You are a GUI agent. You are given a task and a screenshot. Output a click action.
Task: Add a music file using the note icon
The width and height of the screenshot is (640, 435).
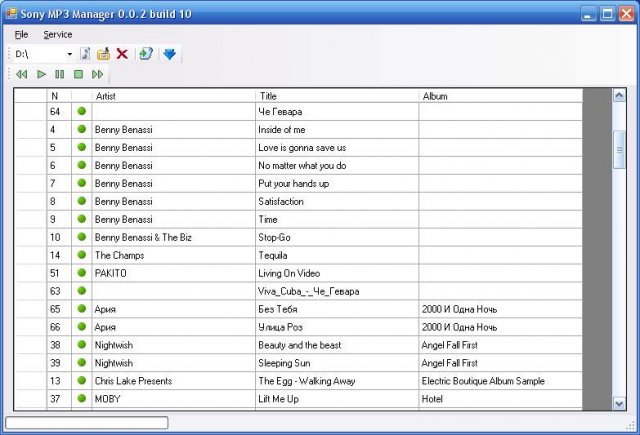[x=85, y=54]
